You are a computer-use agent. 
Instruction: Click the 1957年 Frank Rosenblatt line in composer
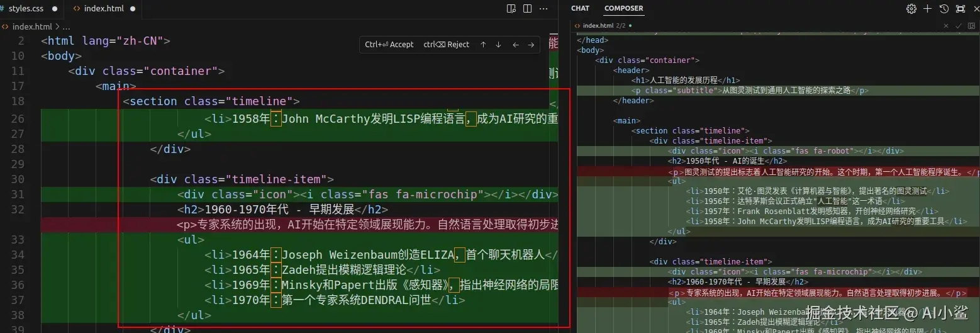[x=812, y=212]
